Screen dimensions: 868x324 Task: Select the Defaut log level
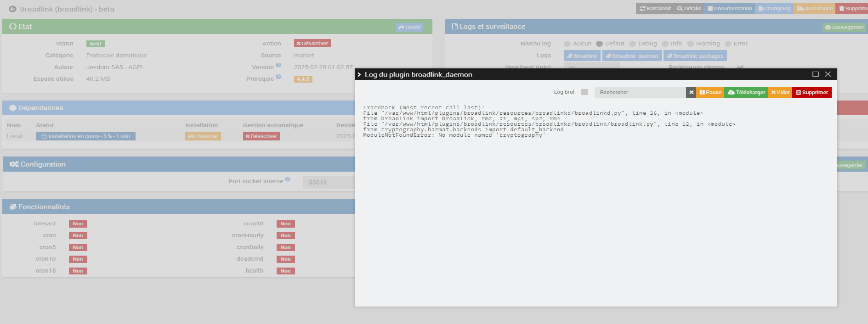[599, 44]
